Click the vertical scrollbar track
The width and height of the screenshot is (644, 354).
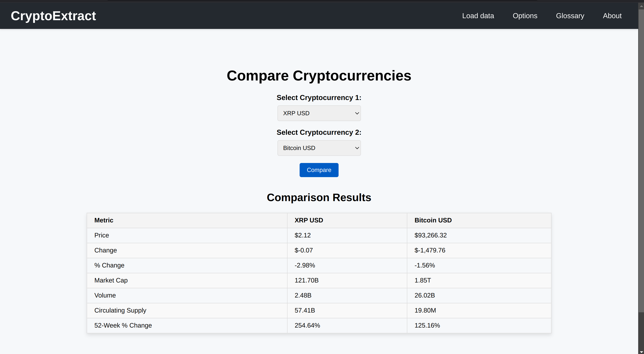click(641, 330)
